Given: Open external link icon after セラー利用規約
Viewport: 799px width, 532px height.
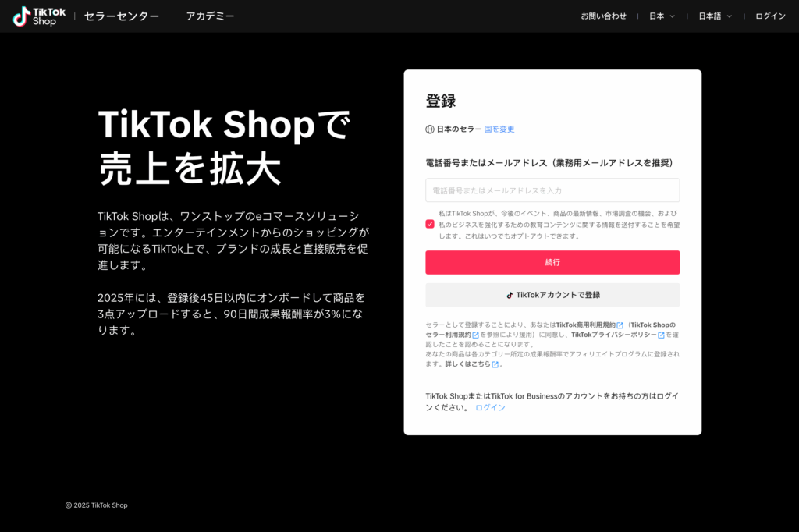Looking at the screenshot, I should pyautogui.click(x=475, y=335).
